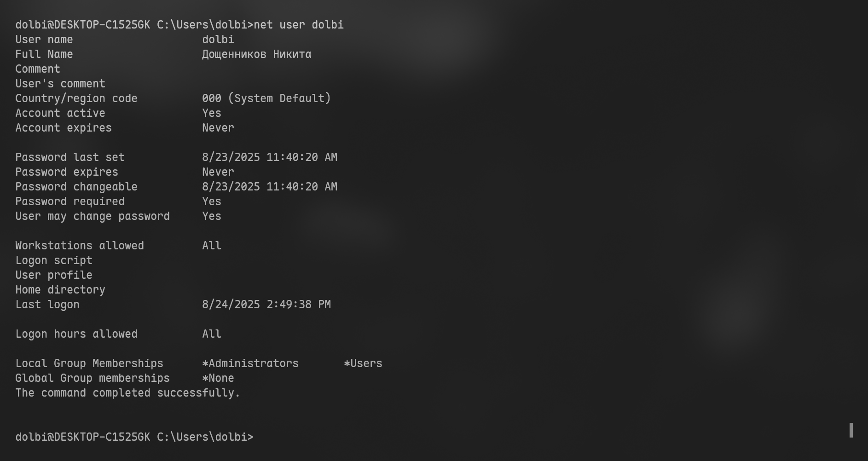Click the 'Password last set' timestamp value

click(269, 157)
